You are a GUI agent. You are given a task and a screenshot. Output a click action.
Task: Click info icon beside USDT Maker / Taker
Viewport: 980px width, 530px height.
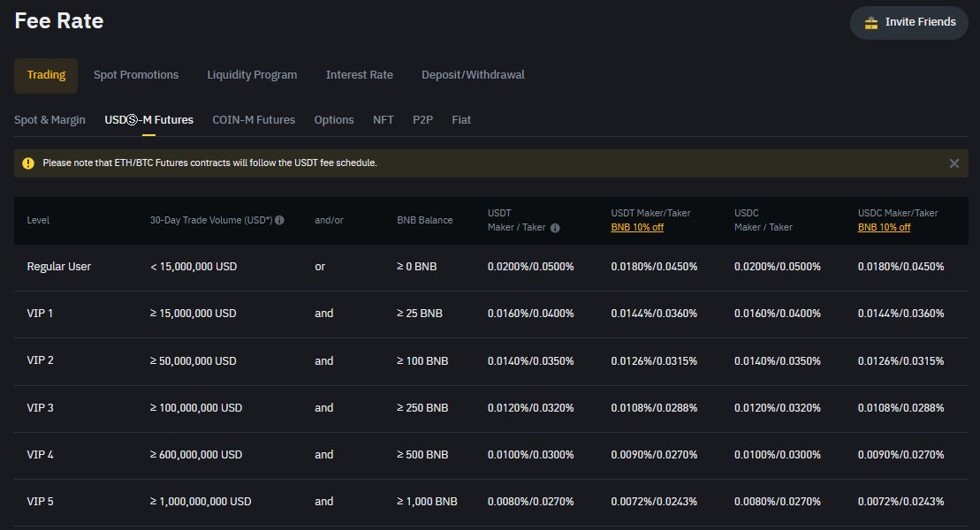(x=555, y=228)
